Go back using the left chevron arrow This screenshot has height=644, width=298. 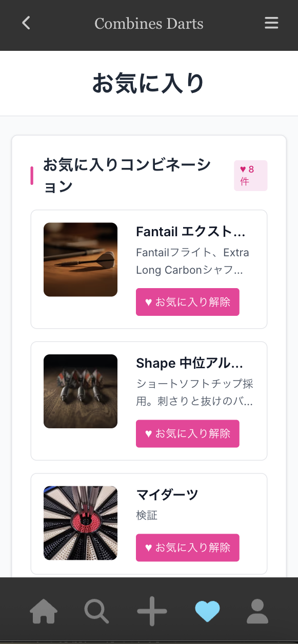(x=26, y=23)
